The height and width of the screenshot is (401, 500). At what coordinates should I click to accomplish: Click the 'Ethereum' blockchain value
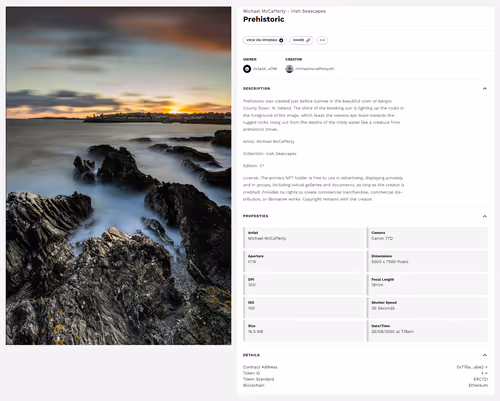pos(478,385)
